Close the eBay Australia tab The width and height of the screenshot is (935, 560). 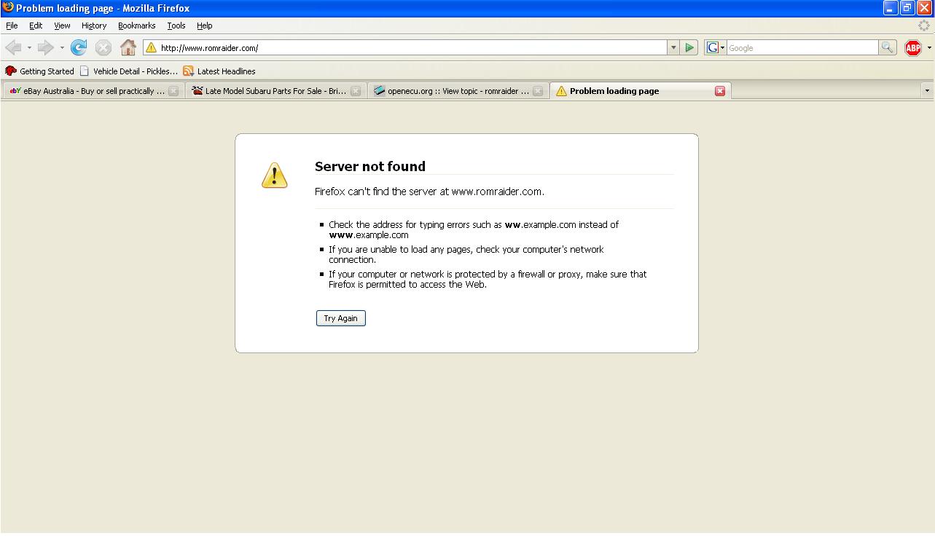[x=173, y=91]
